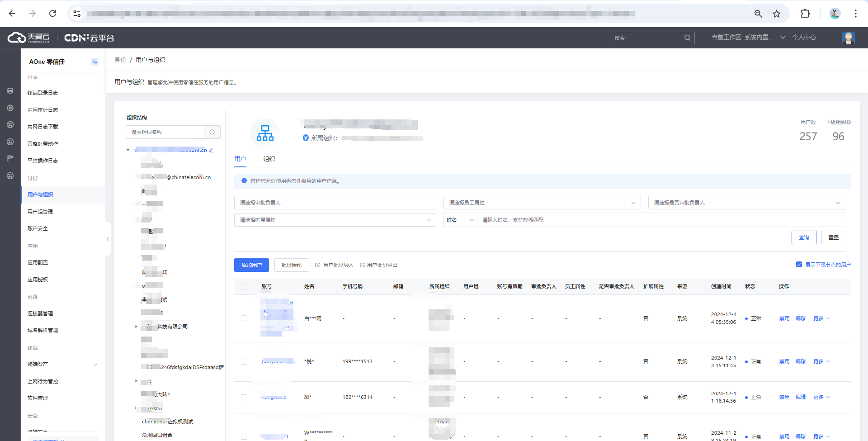Open 当前工作区 workspace dropdown

(748, 38)
